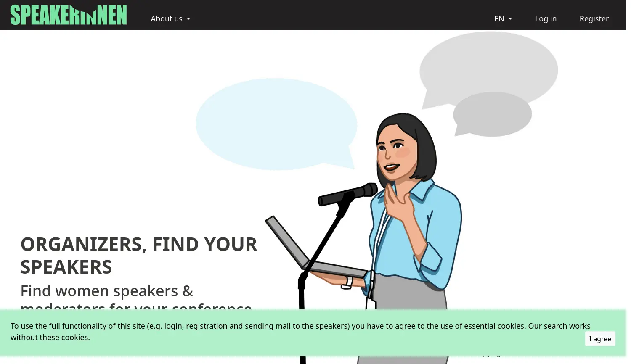Select the small dark gray speech bubble
The image size is (631, 364).
(x=492, y=114)
